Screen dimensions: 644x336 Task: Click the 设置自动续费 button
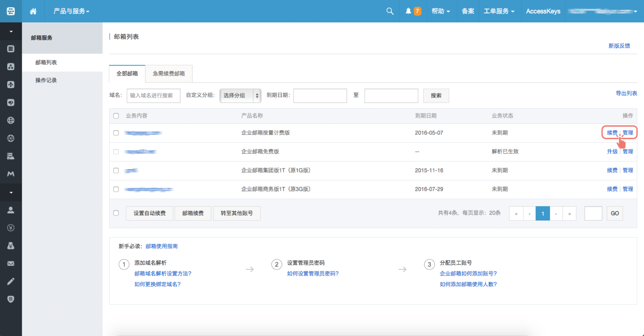(x=149, y=213)
